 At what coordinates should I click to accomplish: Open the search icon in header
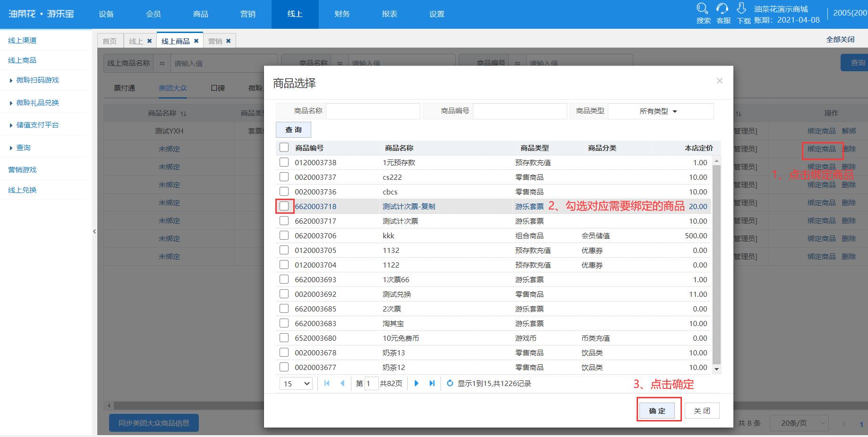[x=702, y=8]
